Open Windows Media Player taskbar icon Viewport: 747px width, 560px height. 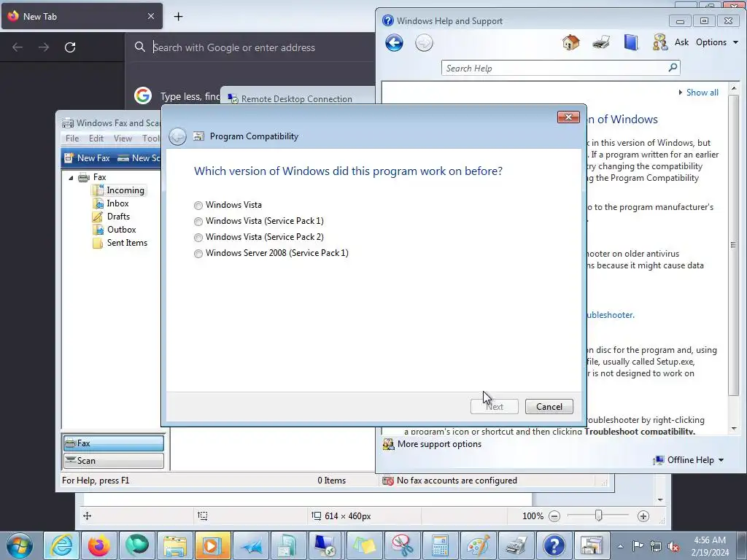coord(212,545)
